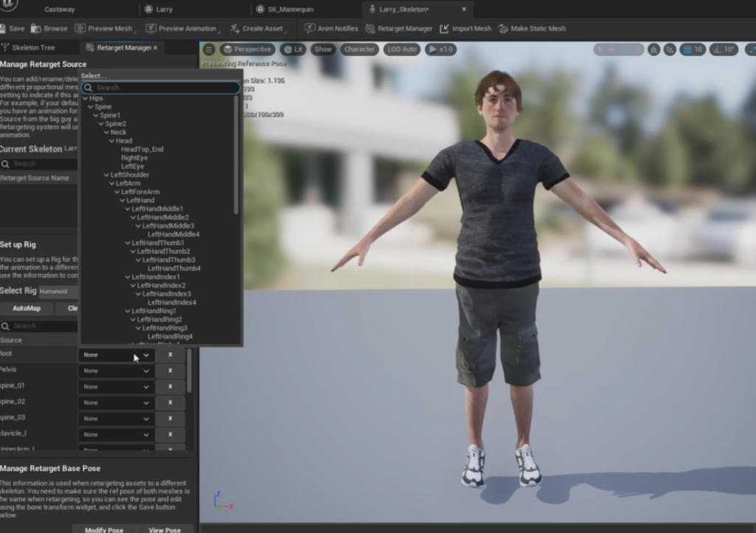Open the LOD Auto menu
Screen dimensions: 756x533
coord(402,49)
